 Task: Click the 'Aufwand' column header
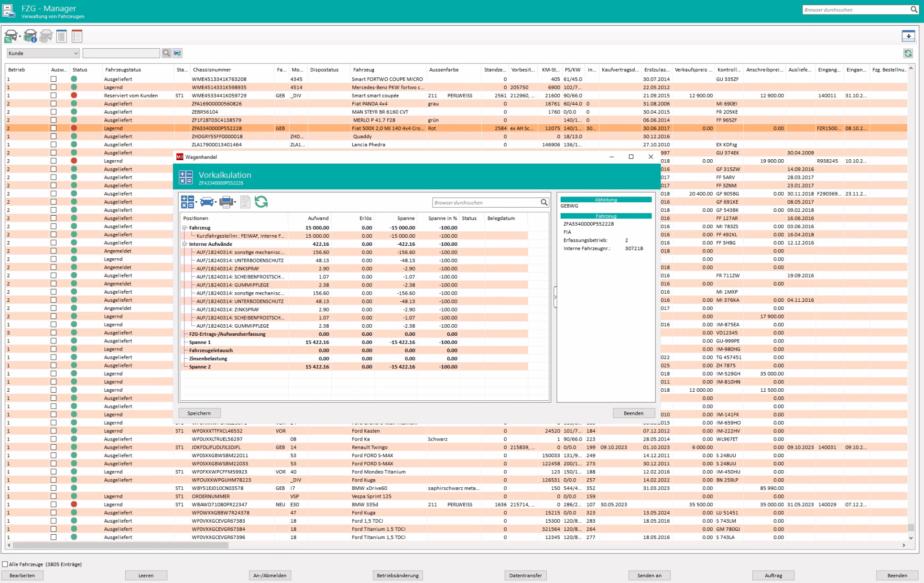tap(318, 218)
